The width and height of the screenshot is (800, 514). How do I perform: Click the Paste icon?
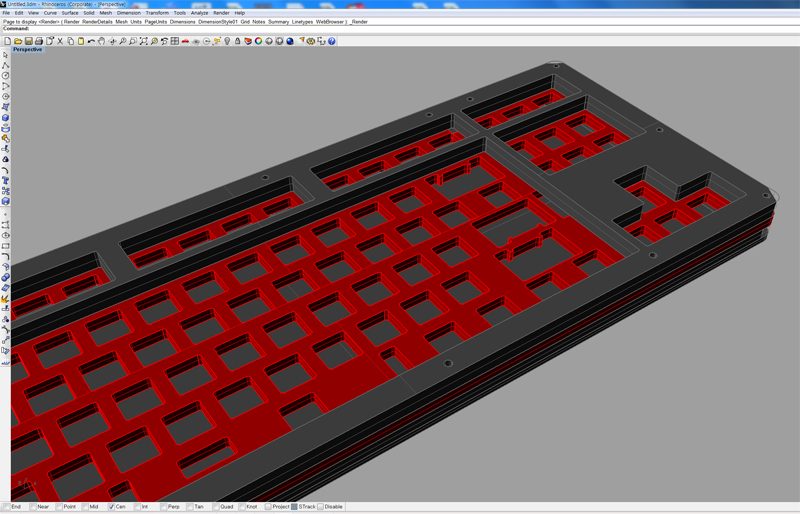(x=81, y=41)
